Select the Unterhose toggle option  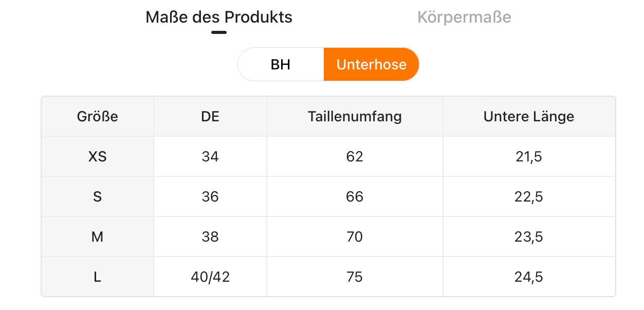pyautogui.click(x=371, y=64)
